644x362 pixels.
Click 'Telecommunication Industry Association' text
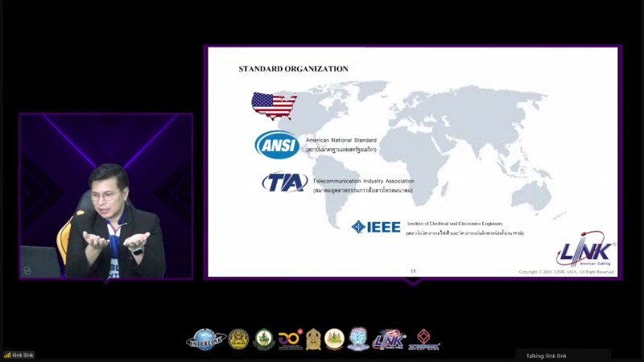(364, 181)
